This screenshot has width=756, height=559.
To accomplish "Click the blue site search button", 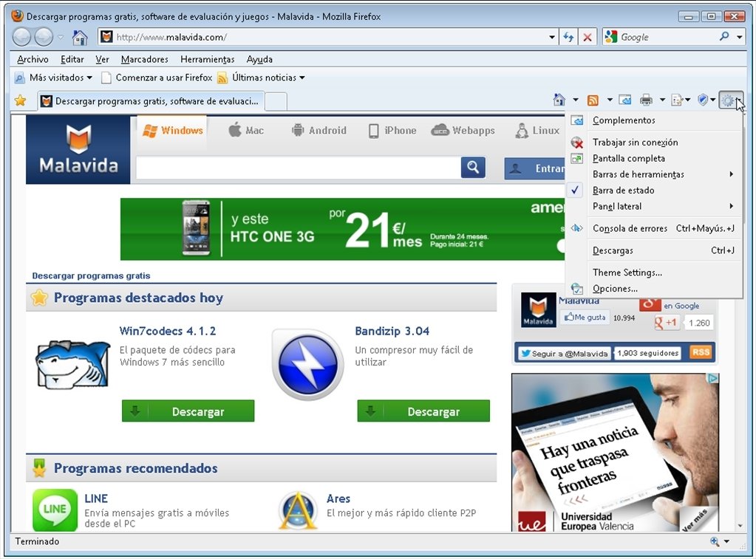I will coord(473,167).
